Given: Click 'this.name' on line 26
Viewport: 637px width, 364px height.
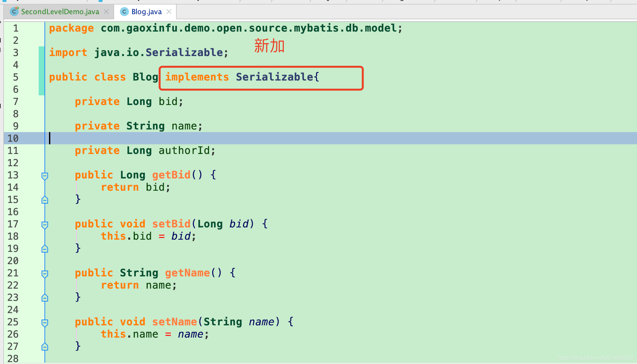Looking at the screenshot, I should pyautogui.click(x=129, y=334).
